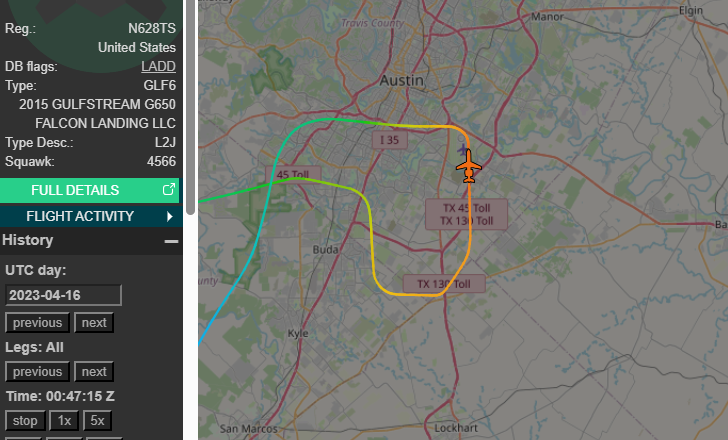Click the orange aircraft icon on map
728x440 pixels.
pyautogui.click(x=469, y=166)
